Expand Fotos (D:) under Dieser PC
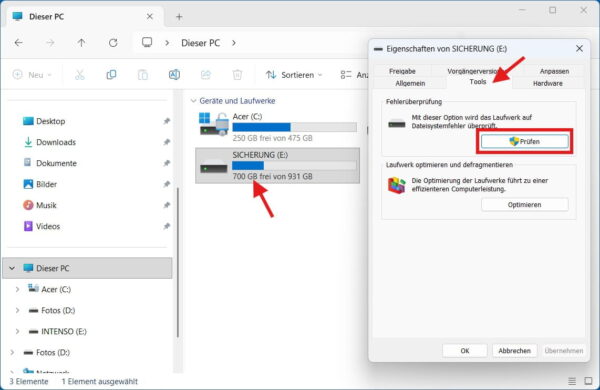The height and width of the screenshot is (390, 600). coord(17,310)
